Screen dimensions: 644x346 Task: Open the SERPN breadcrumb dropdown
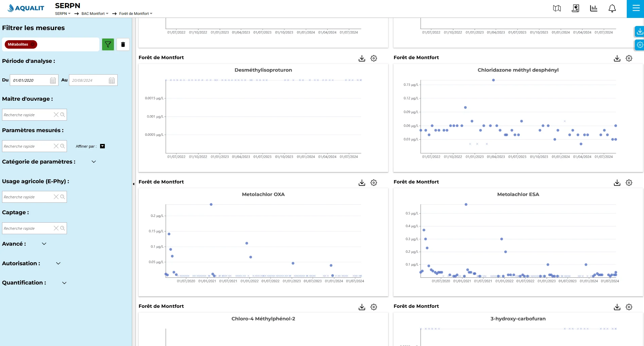click(63, 14)
